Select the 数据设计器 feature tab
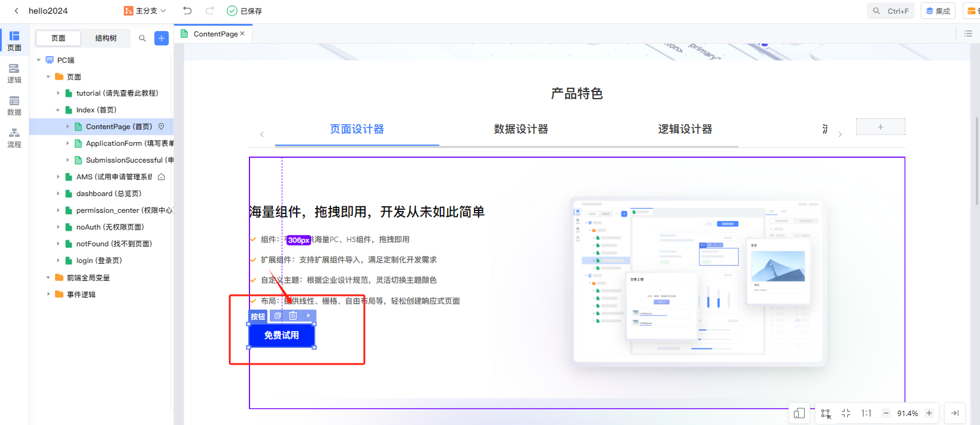 coord(521,129)
